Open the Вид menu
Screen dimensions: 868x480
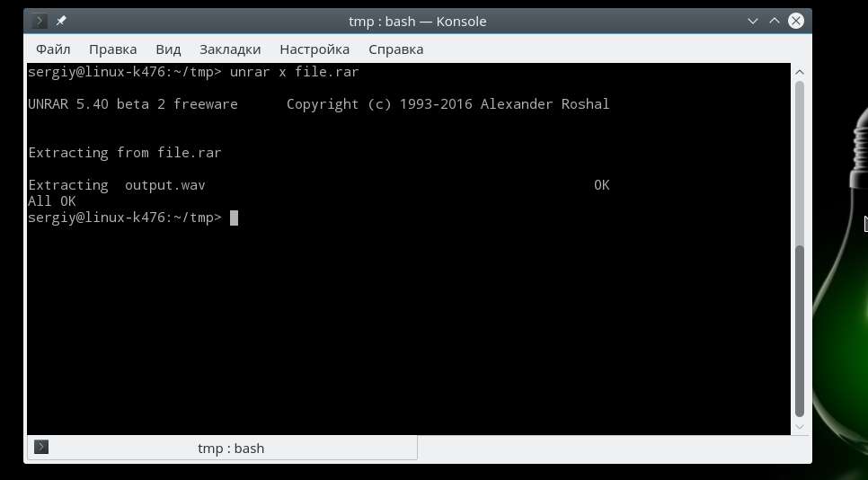168,49
